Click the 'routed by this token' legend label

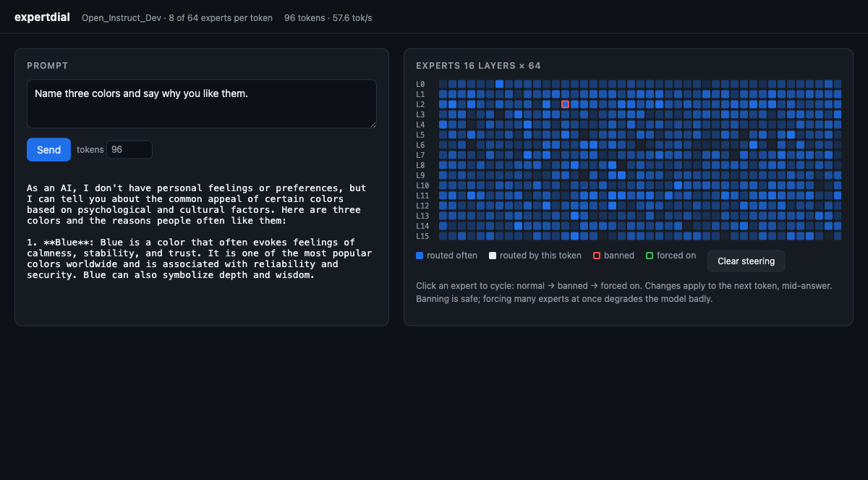(x=540, y=256)
